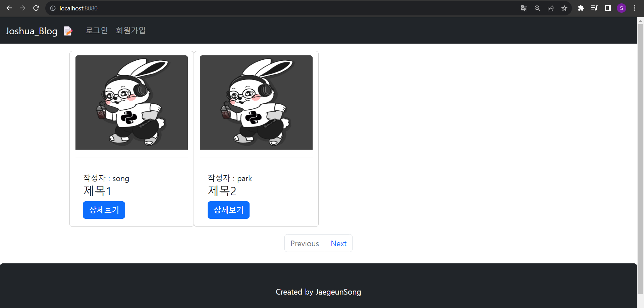Click the notepad icon beside Joshua_Blog
This screenshot has width=644, height=308.
click(x=68, y=31)
